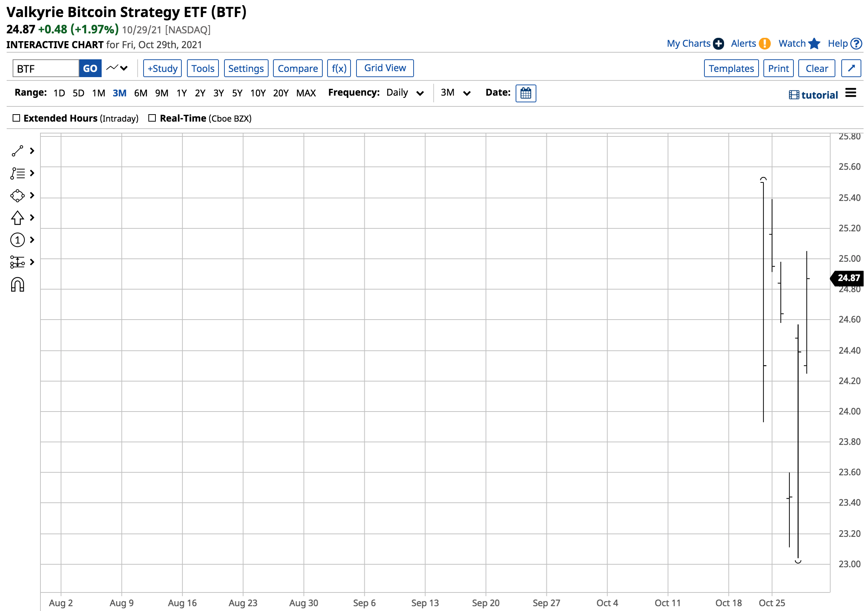Toggle the magnet snap tool

point(17,285)
